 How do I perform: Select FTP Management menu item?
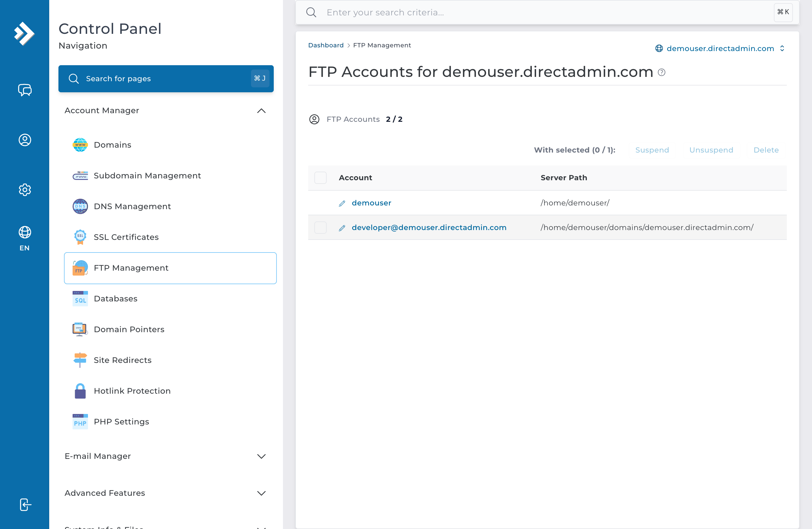[x=170, y=268]
